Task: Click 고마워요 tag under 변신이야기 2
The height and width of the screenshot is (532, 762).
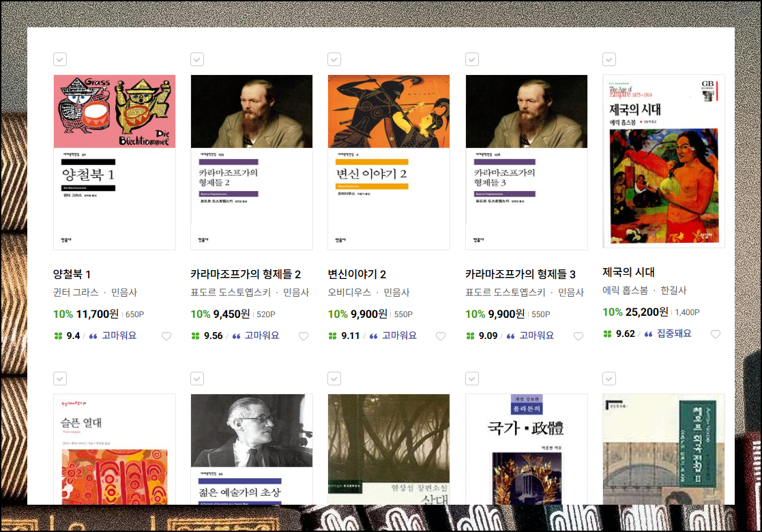Action: coord(399,336)
